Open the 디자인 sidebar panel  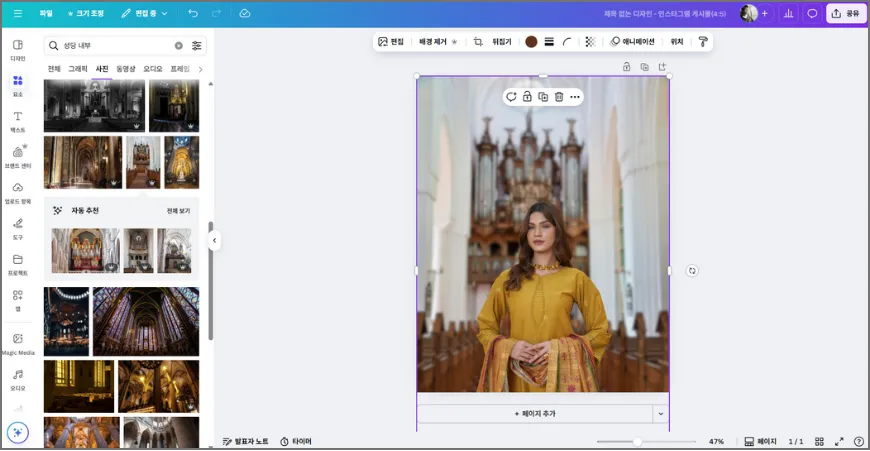point(18,50)
